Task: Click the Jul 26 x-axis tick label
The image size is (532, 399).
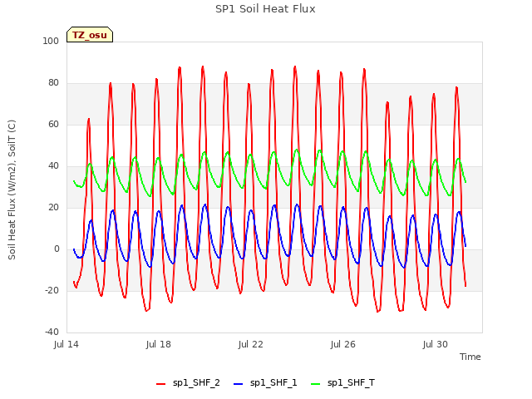Action: click(x=343, y=344)
